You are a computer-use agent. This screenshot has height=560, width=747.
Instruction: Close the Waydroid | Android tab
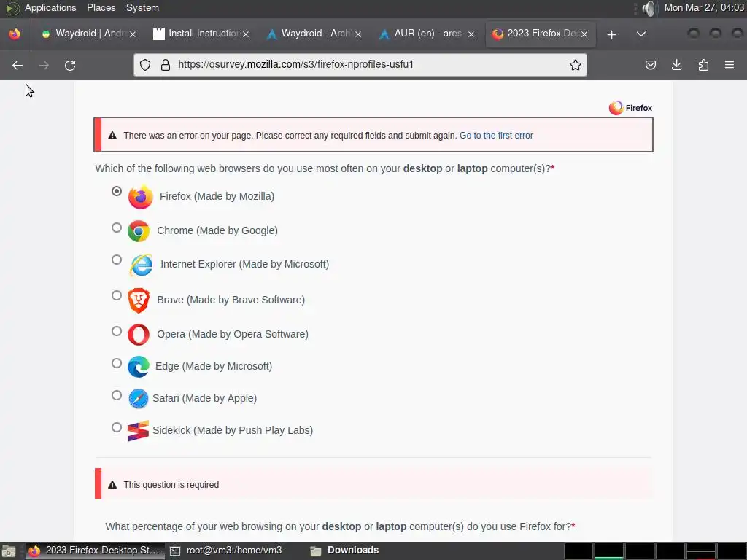coord(133,34)
